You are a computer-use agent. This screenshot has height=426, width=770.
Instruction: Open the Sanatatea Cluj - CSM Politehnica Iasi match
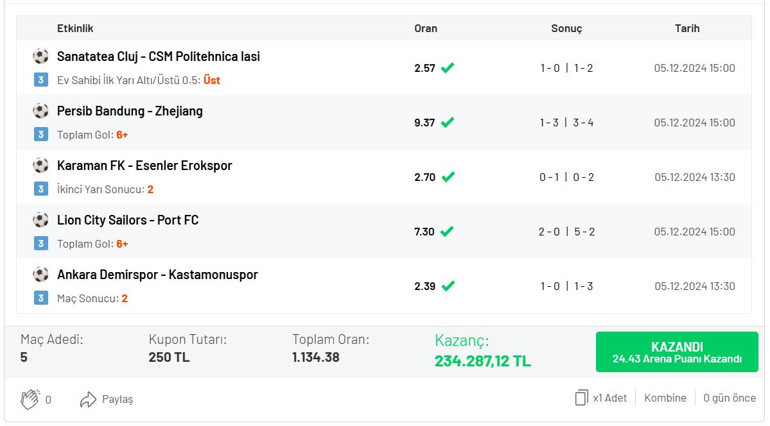158,57
